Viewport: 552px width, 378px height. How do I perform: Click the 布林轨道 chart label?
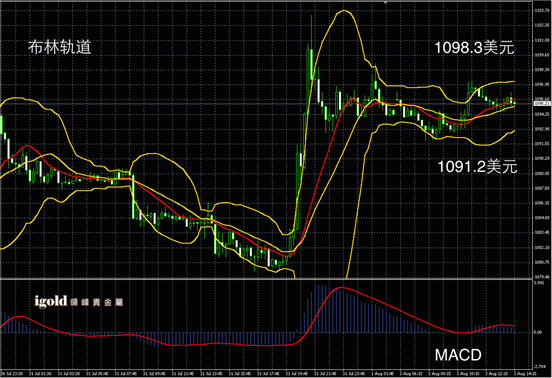[59, 47]
